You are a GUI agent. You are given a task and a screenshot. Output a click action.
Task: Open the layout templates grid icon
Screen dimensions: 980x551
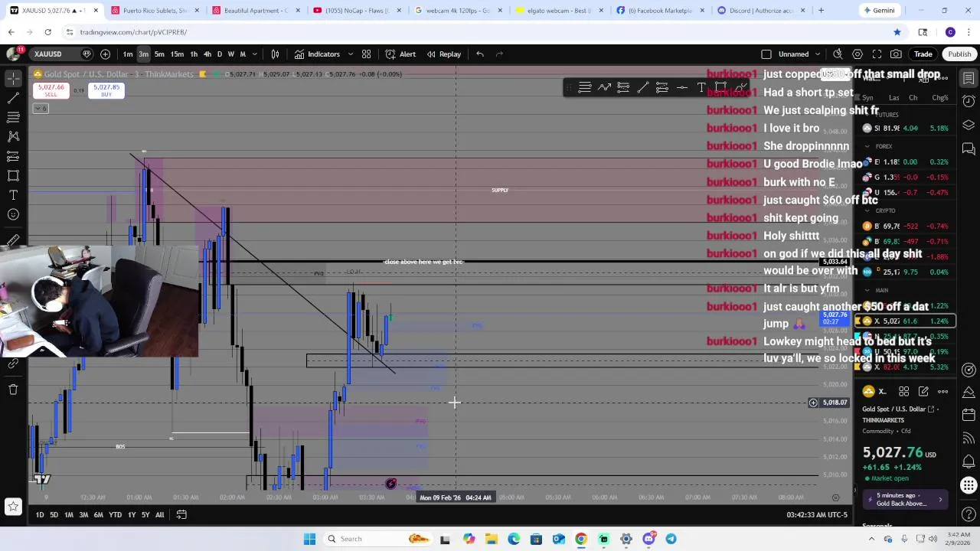(x=366, y=54)
